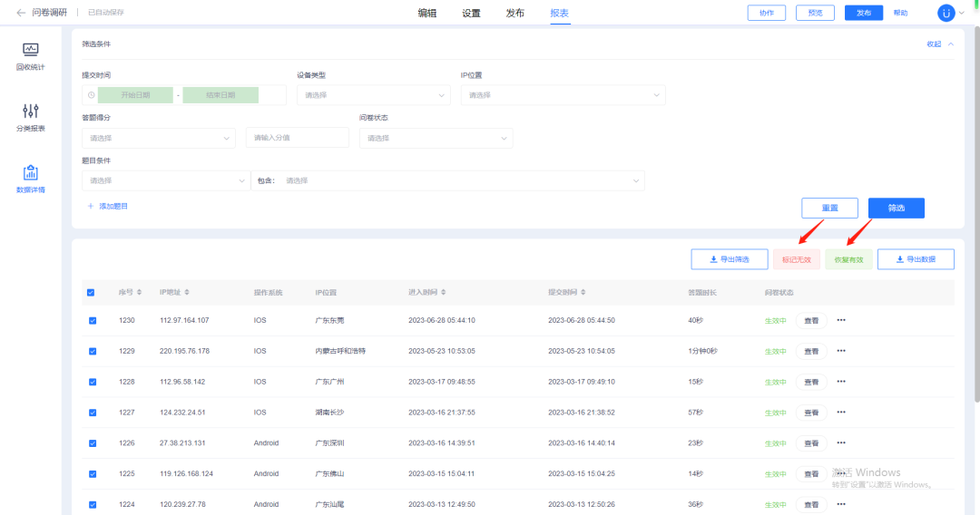
Task: Click the 请输入分值 input field
Action: coord(298,138)
